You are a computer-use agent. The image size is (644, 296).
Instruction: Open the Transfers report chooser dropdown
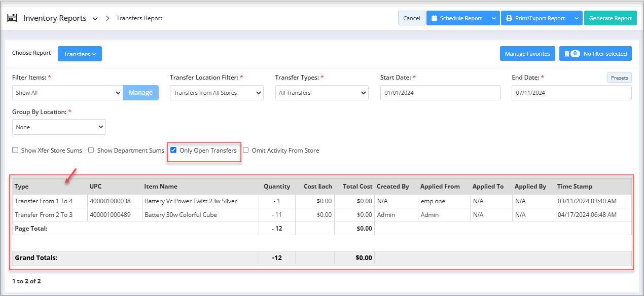click(80, 54)
